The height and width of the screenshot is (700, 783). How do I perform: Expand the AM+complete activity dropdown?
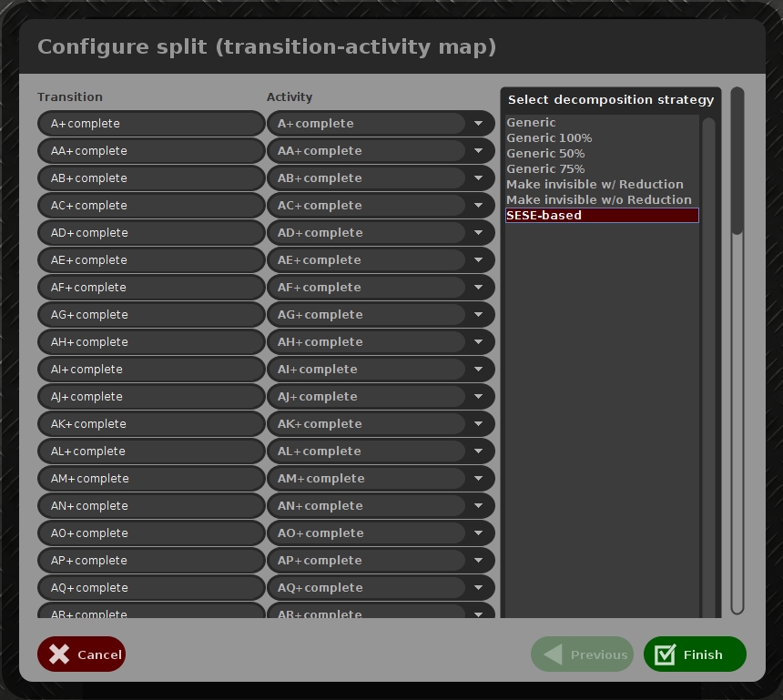[x=478, y=478]
